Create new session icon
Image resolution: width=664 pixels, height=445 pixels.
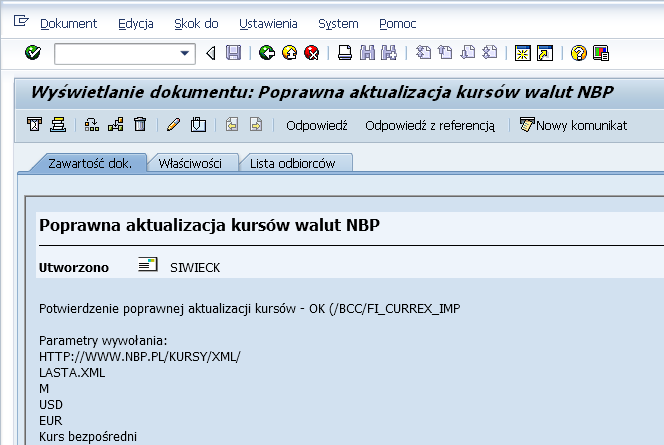point(523,53)
